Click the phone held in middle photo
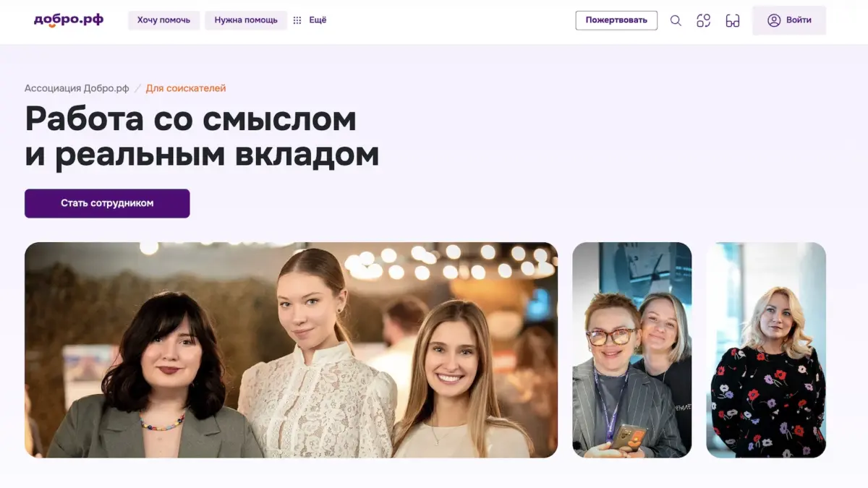 pyautogui.click(x=629, y=437)
